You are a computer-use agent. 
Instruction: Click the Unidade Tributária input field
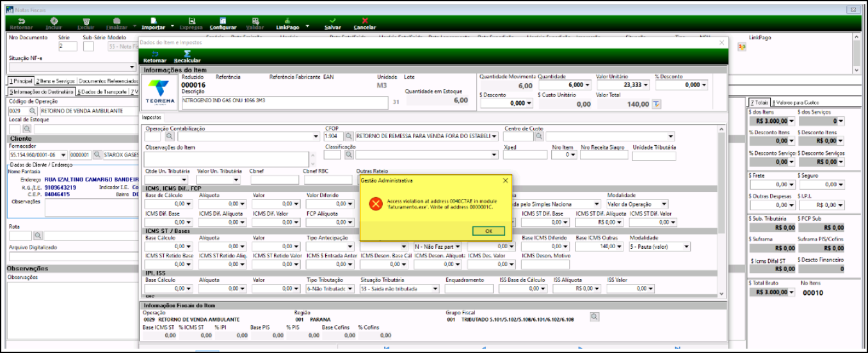(654, 155)
